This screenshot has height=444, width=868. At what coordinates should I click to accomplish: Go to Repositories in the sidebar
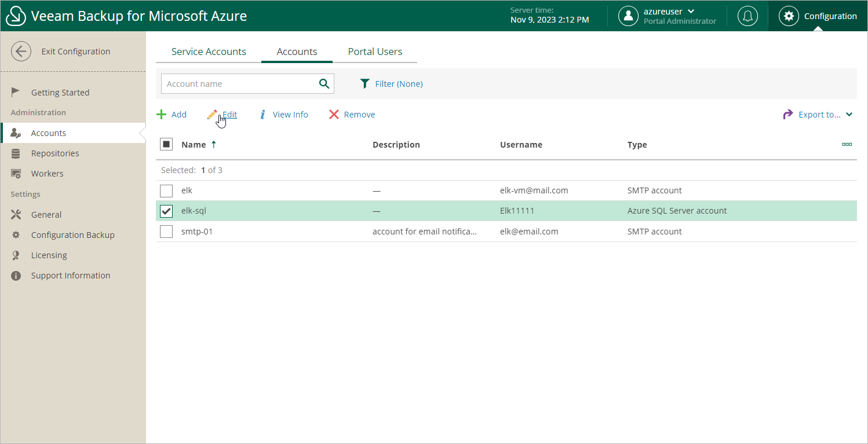pos(55,153)
